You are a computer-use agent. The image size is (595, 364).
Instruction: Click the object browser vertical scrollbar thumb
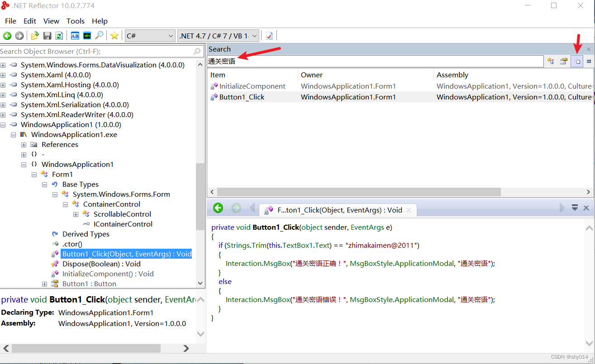pos(200,197)
